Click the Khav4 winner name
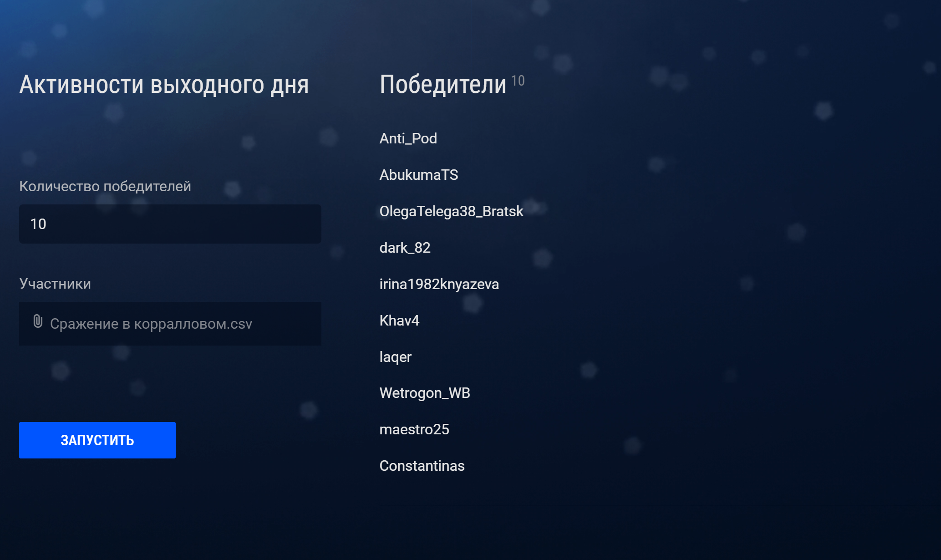The width and height of the screenshot is (941, 560). click(x=399, y=321)
